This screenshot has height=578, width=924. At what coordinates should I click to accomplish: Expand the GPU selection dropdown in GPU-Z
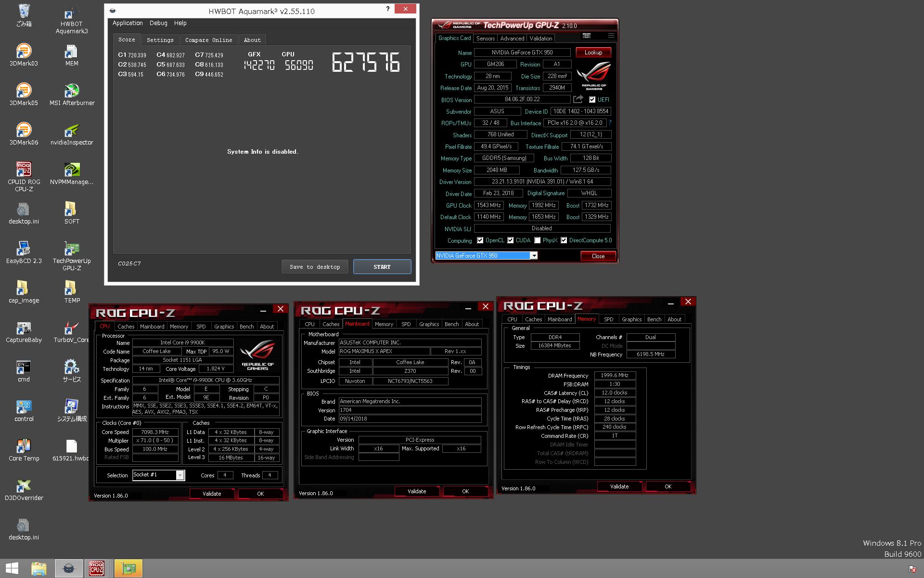[534, 256]
